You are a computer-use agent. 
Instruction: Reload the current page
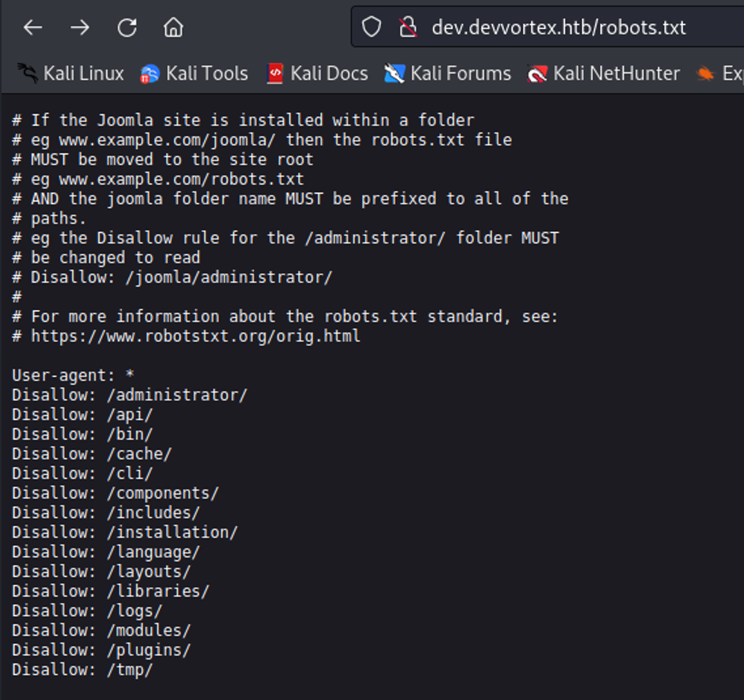click(x=127, y=28)
